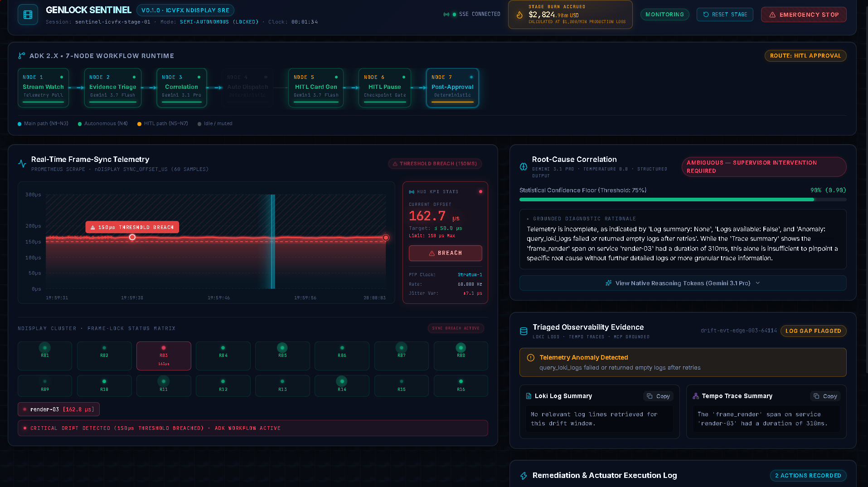This screenshot has height=487, width=868.
Task: Select Node 1 Stream Watch card
Action: click(43, 88)
